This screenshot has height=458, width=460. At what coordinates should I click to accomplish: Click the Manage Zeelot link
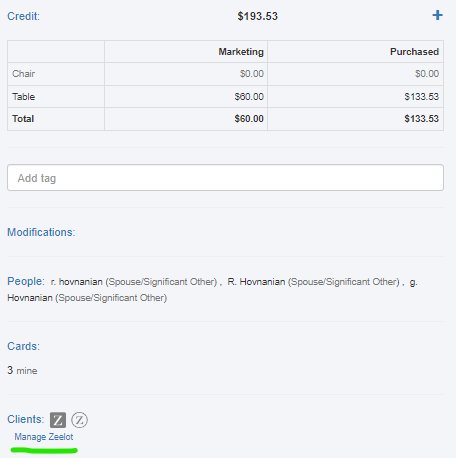[44, 437]
